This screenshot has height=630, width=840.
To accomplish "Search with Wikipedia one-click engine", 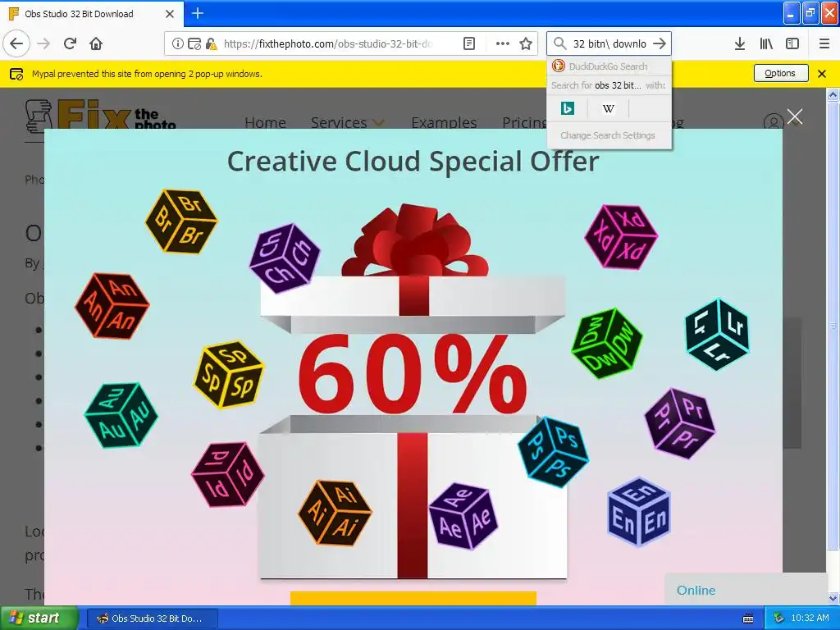I will [x=608, y=109].
